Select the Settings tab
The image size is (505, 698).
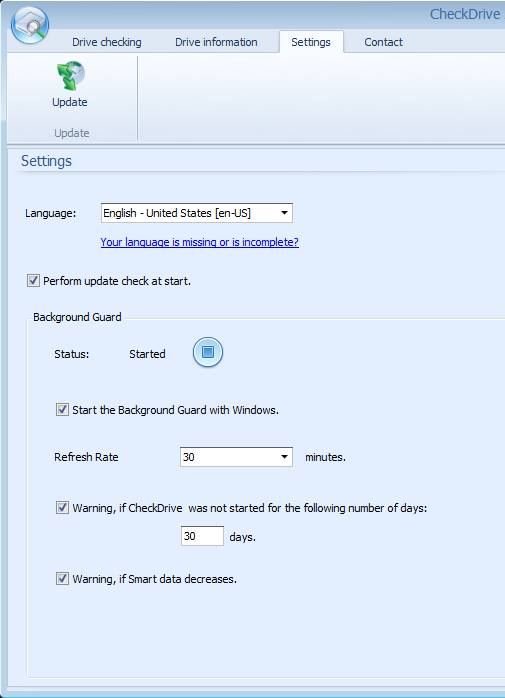[311, 42]
